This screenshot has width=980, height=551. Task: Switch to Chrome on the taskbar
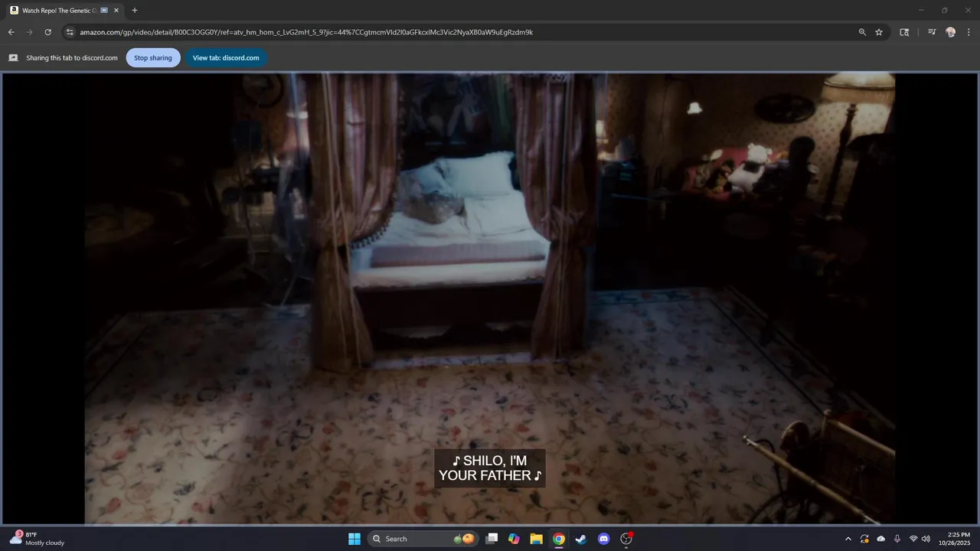559,539
